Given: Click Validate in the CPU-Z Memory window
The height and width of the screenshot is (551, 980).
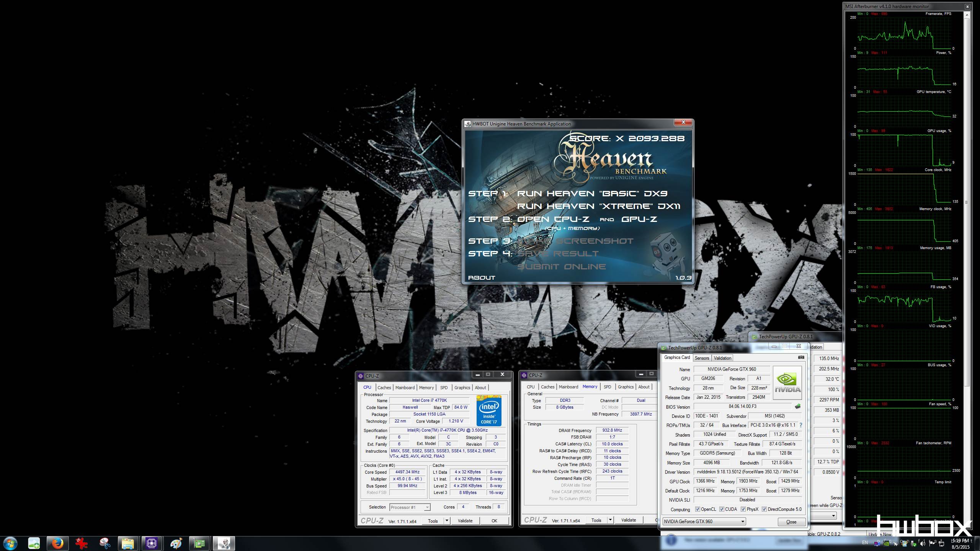Looking at the screenshot, I should coord(629,520).
